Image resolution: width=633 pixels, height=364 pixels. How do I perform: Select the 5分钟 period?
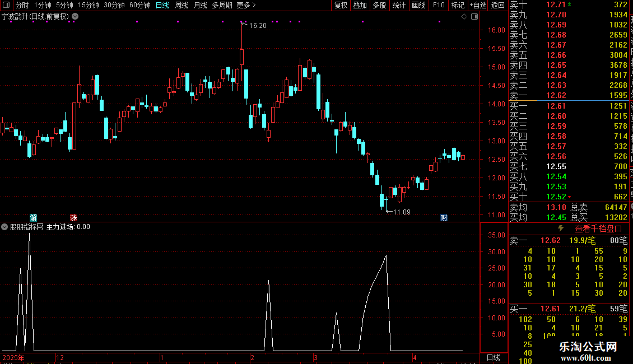(64, 5)
